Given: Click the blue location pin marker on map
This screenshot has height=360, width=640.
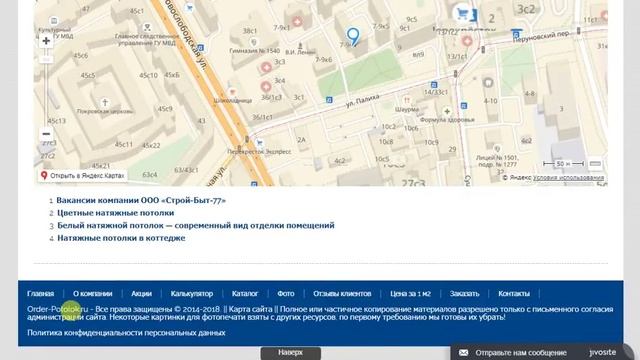Looking at the screenshot, I should point(353,36).
